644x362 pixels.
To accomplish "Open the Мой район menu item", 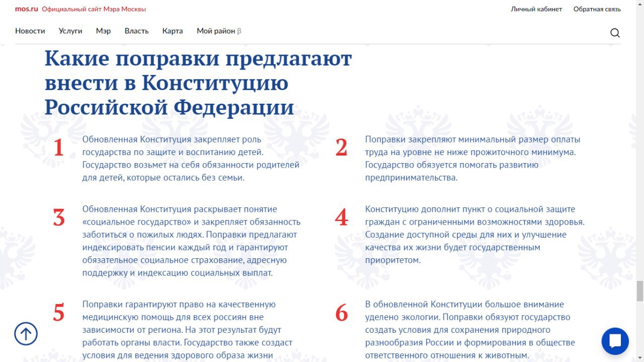I will 219,31.
